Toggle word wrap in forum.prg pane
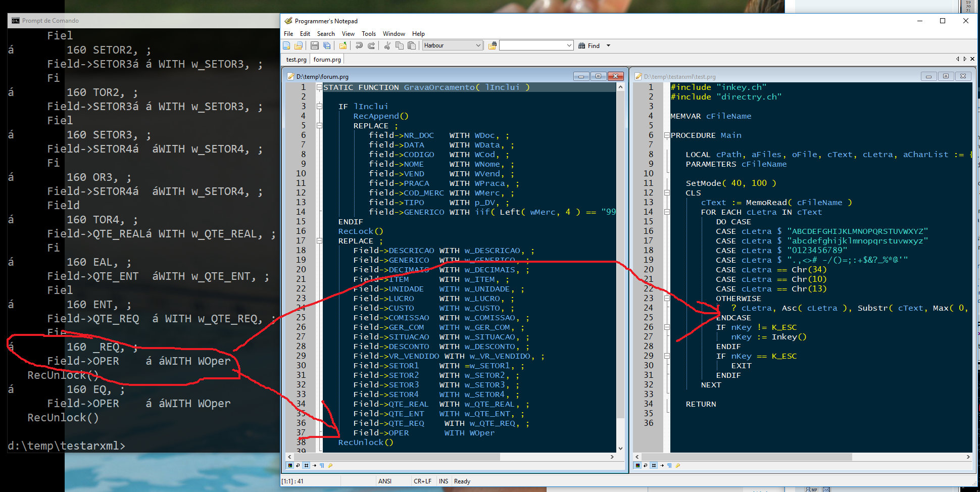 click(298, 465)
